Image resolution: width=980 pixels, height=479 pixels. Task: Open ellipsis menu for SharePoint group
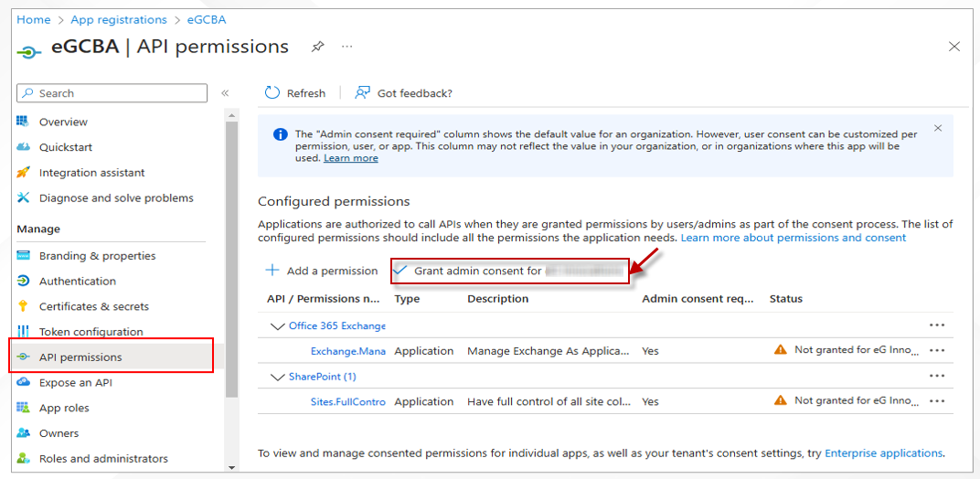click(937, 376)
